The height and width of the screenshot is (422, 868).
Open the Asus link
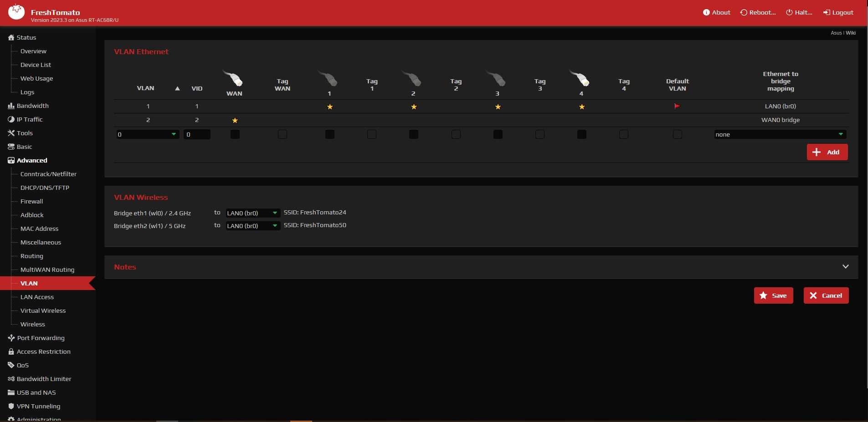click(836, 33)
